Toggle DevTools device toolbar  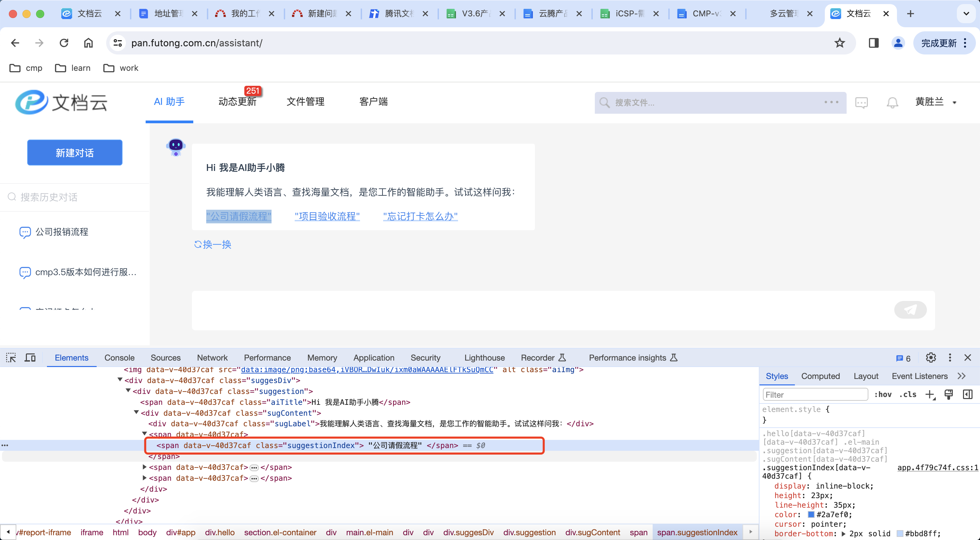coord(30,358)
